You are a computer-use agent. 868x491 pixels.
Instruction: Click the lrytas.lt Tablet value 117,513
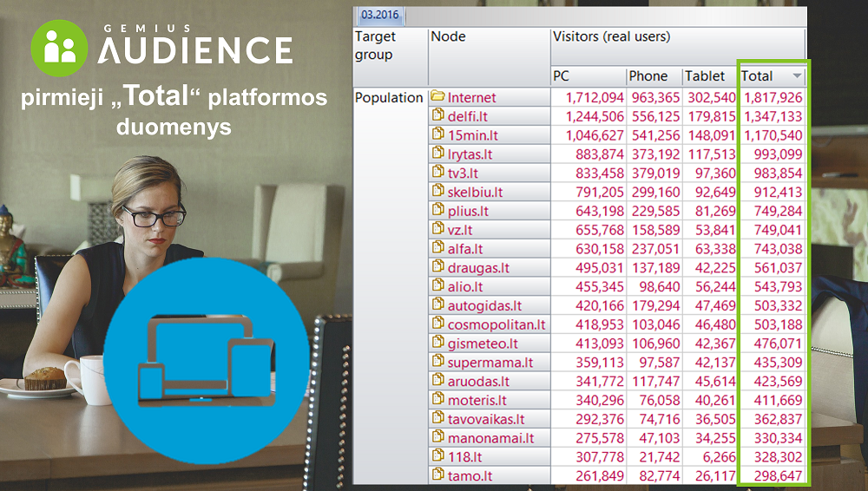click(712, 154)
